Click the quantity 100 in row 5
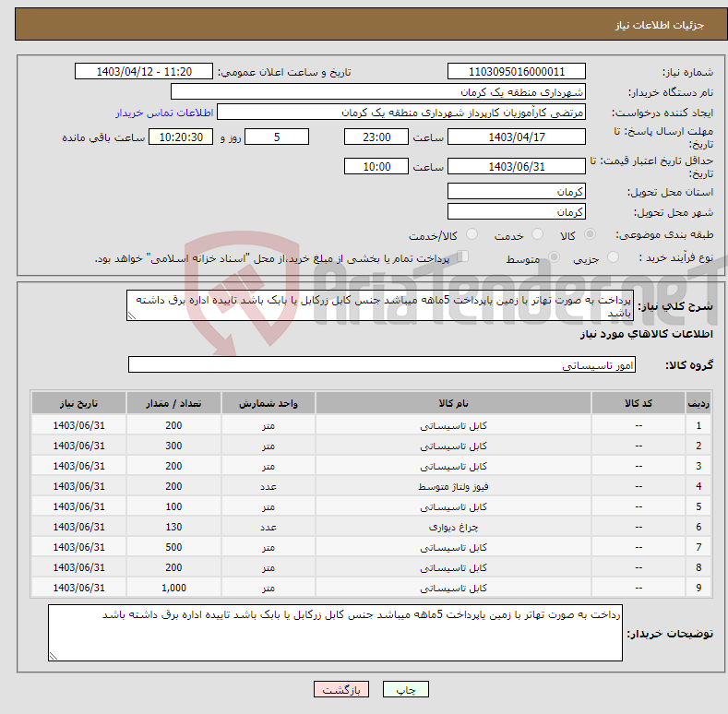Image resolution: width=728 pixels, height=714 pixels. tap(173, 506)
